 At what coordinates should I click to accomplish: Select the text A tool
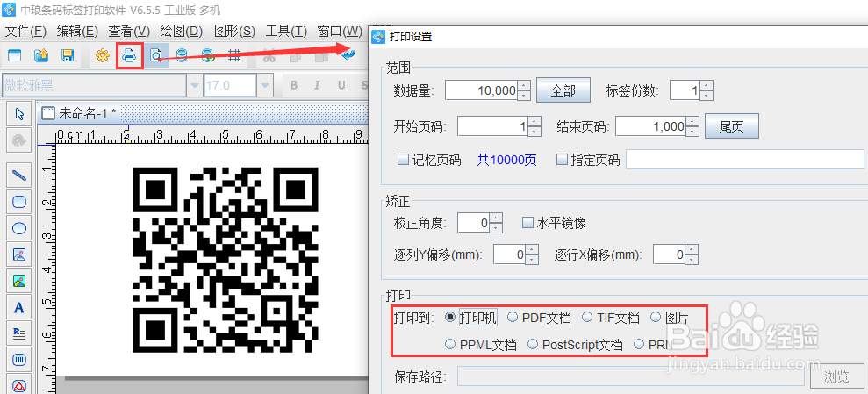click(x=19, y=308)
